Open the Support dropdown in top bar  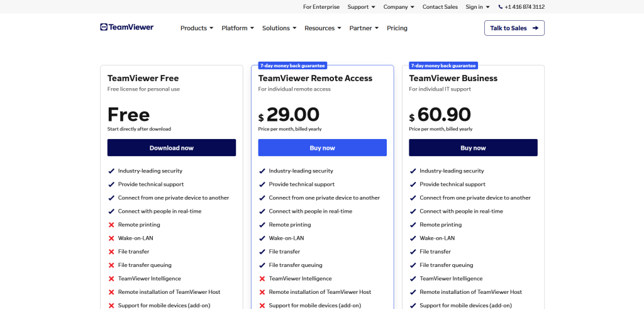[362, 7]
